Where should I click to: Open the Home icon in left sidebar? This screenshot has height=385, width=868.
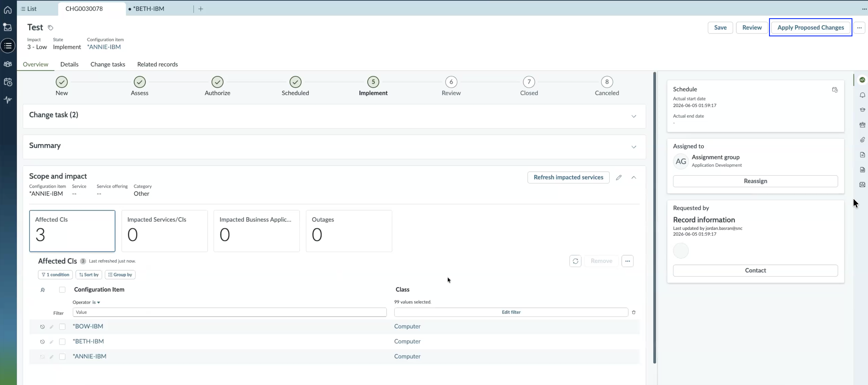(x=8, y=10)
